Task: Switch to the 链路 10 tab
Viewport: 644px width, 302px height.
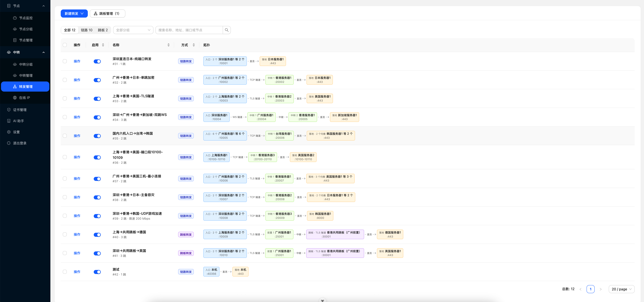Action: [x=87, y=30]
